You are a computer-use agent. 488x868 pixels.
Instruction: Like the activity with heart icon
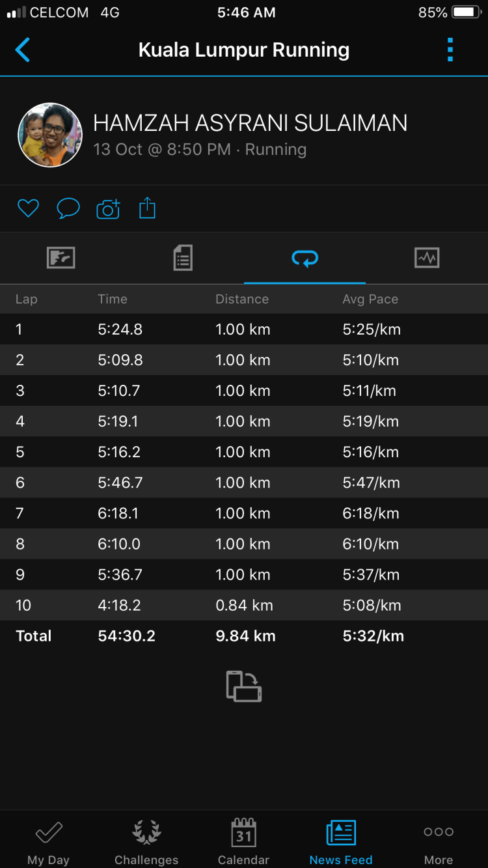coord(28,208)
